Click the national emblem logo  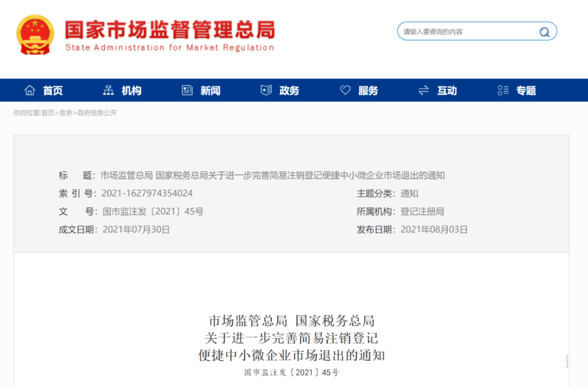[35, 35]
